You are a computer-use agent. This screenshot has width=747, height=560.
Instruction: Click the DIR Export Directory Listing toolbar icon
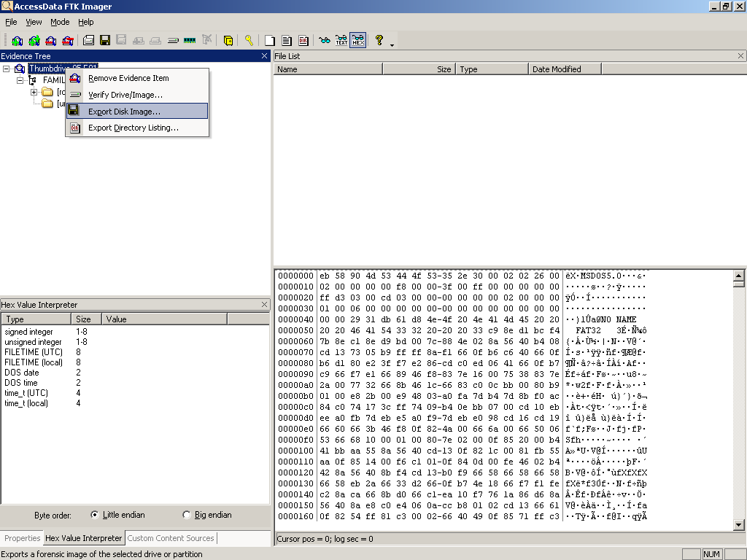(x=303, y=41)
